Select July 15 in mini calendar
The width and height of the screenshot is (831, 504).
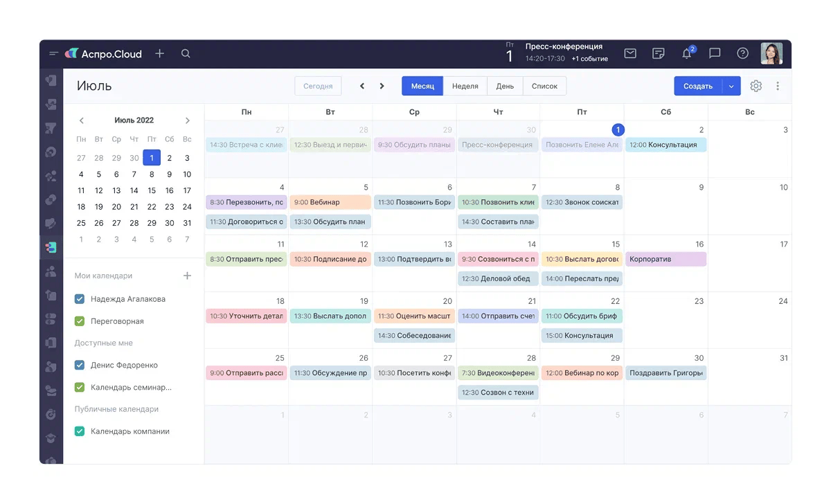click(x=152, y=190)
